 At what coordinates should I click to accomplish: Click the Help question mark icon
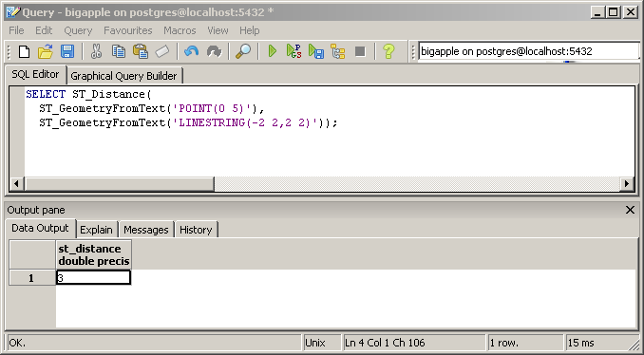pos(388,51)
